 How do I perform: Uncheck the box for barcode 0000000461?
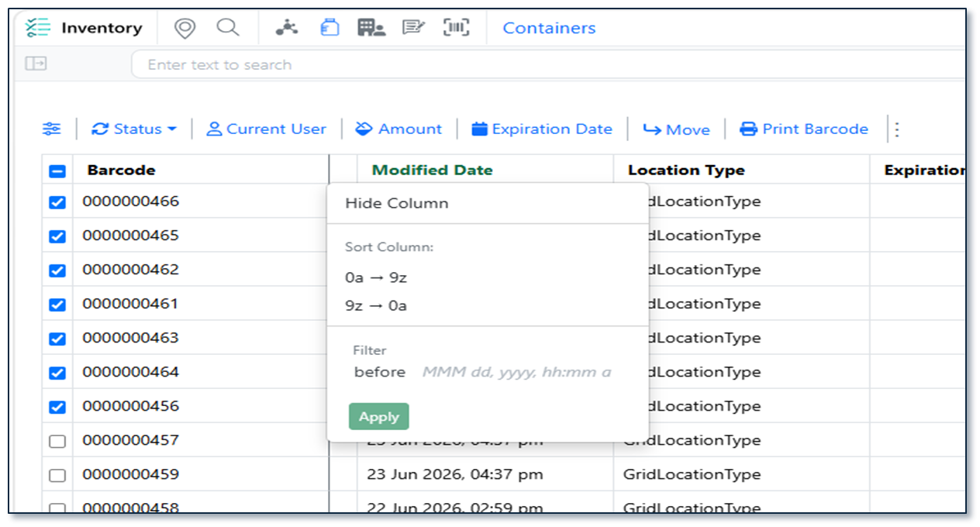57,305
